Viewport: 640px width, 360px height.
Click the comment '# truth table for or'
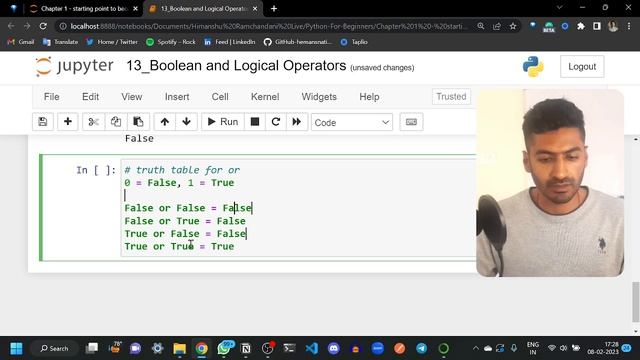182,170
